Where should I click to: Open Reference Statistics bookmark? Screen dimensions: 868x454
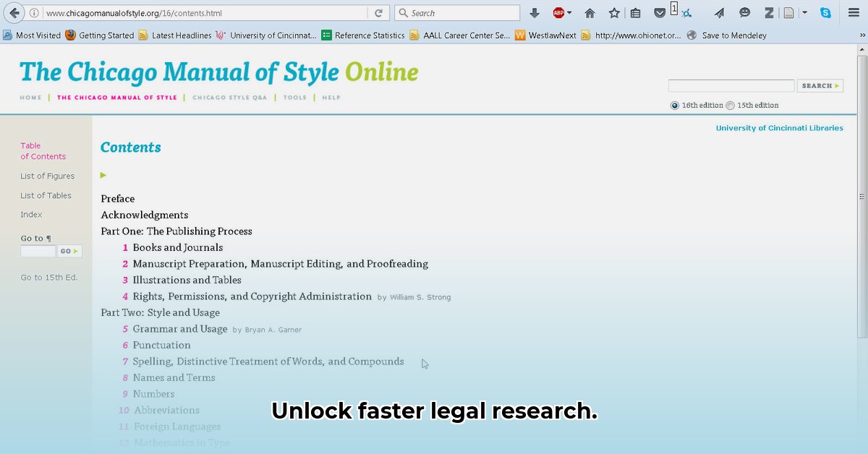pyautogui.click(x=363, y=35)
